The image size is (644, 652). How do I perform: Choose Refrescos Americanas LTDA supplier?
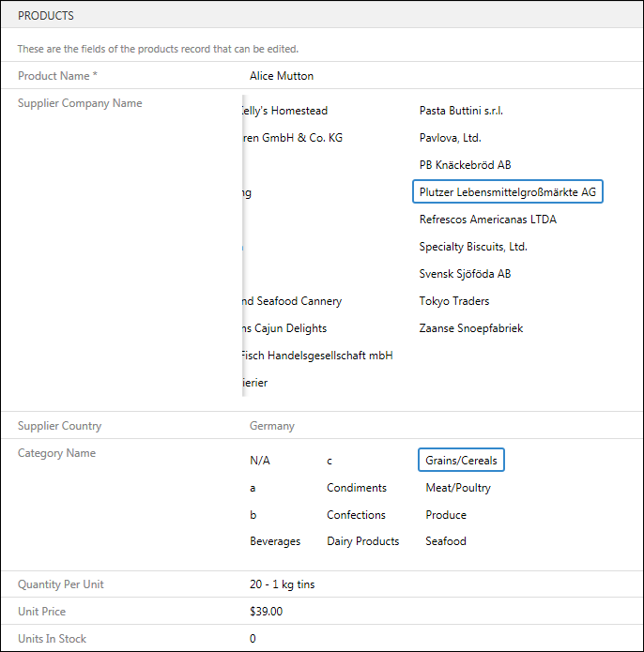[487, 220]
